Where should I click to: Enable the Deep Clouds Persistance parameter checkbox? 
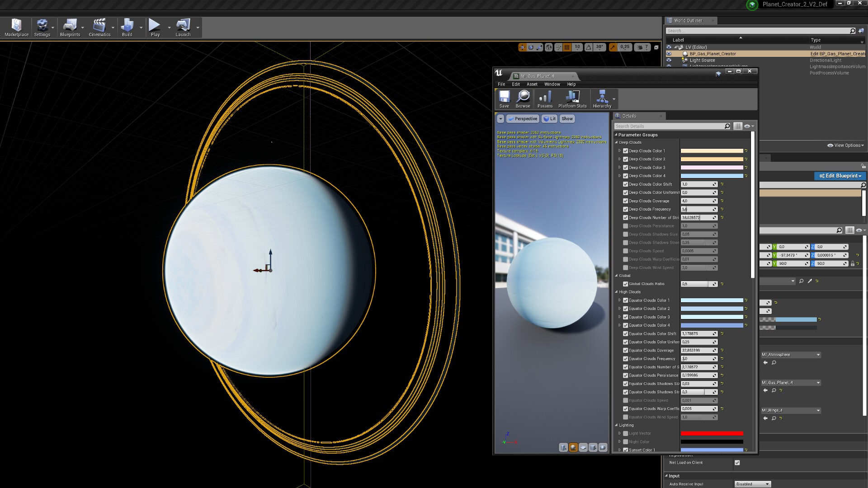click(x=626, y=226)
